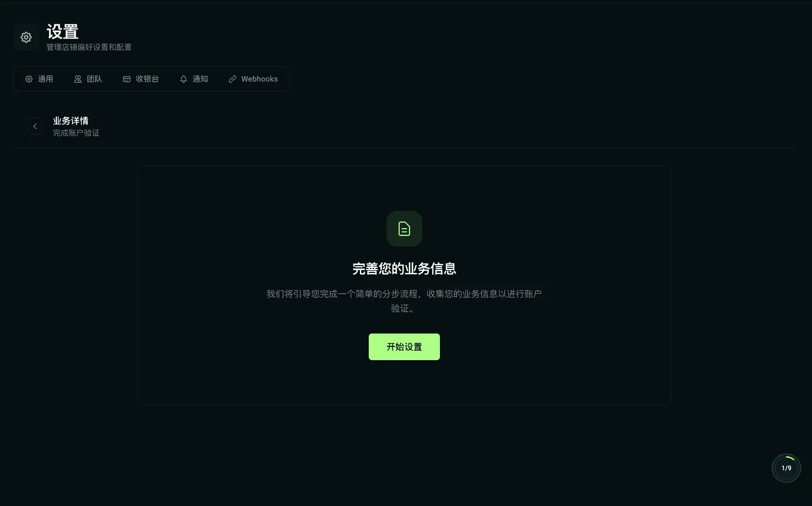
Task: Click the 业务详情 title text
Action: tap(71, 120)
